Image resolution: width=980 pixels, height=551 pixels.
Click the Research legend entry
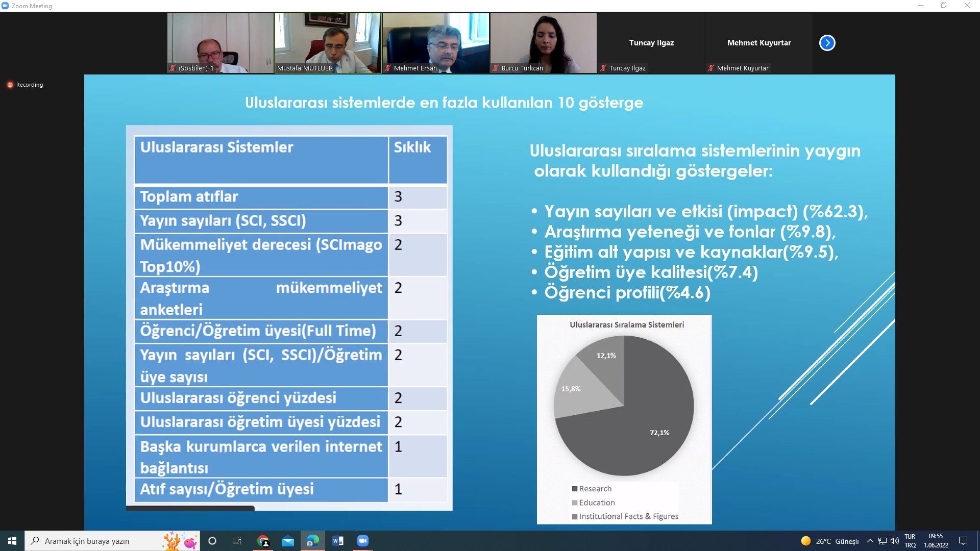coord(592,489)
